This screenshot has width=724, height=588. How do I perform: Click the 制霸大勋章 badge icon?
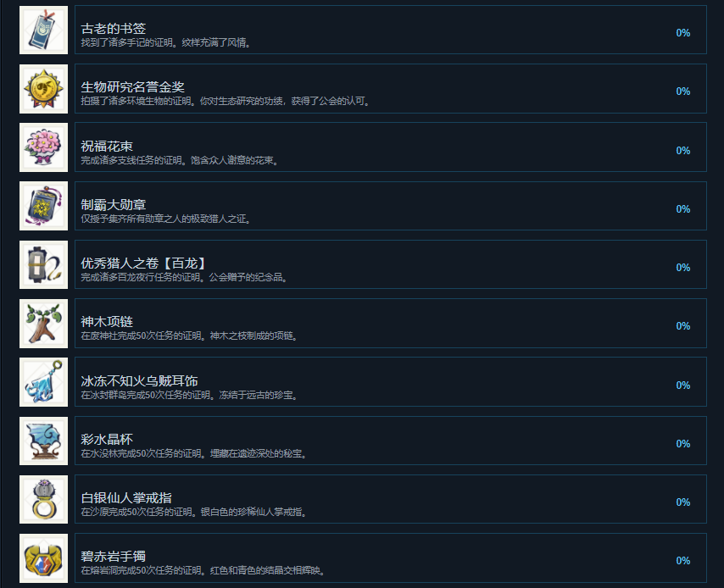point(43,206)
